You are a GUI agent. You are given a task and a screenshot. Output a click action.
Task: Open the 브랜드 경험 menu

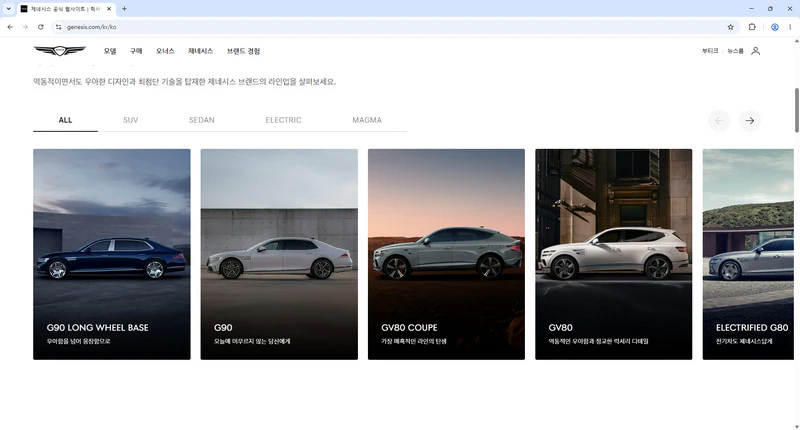pos(243,51)
